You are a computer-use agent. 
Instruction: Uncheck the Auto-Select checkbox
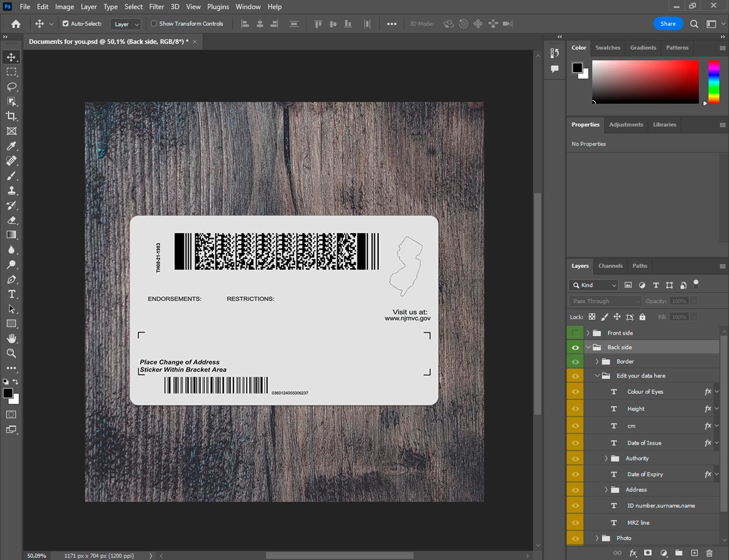point(66,23)
